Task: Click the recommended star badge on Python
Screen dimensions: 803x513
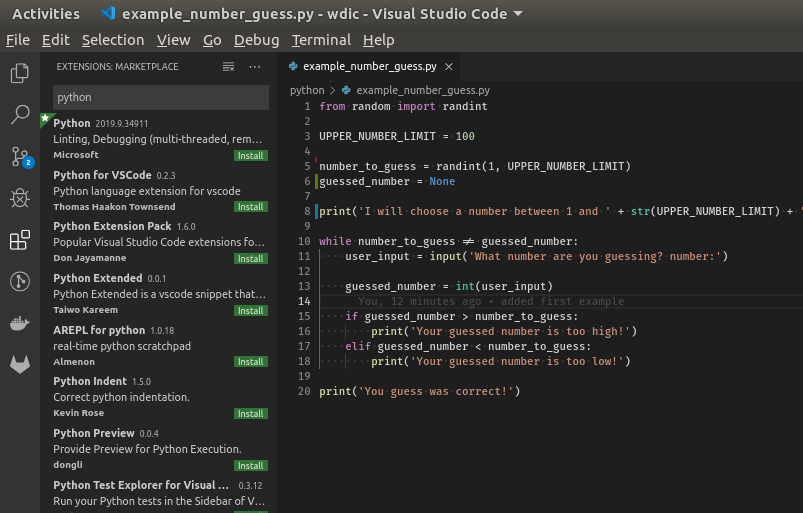Action: (x=45, y=119)
